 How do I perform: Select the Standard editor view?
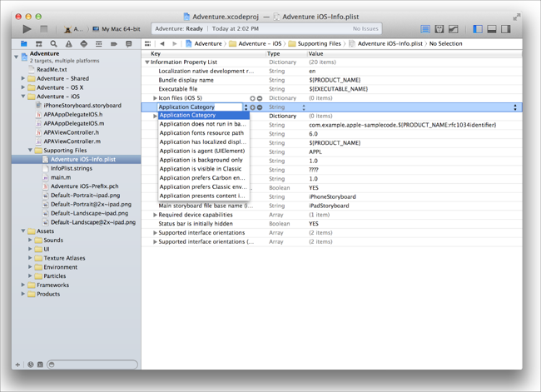[425, 29]
